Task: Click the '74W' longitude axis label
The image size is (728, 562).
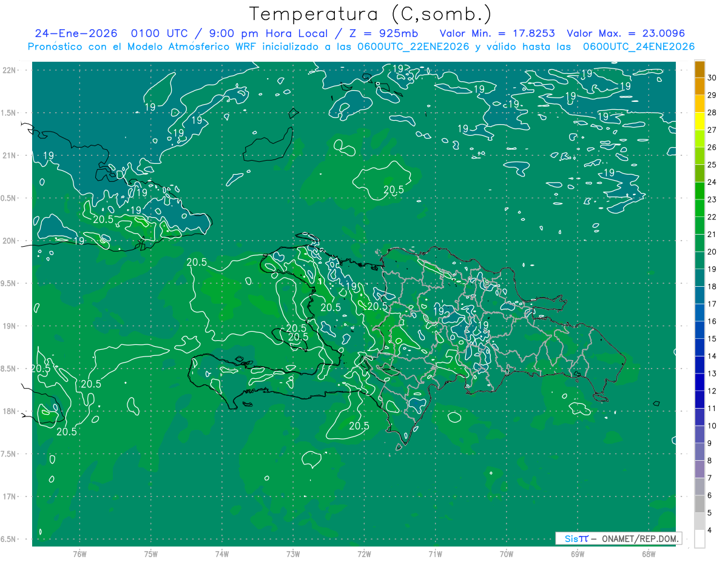Action: coord(221,554)
